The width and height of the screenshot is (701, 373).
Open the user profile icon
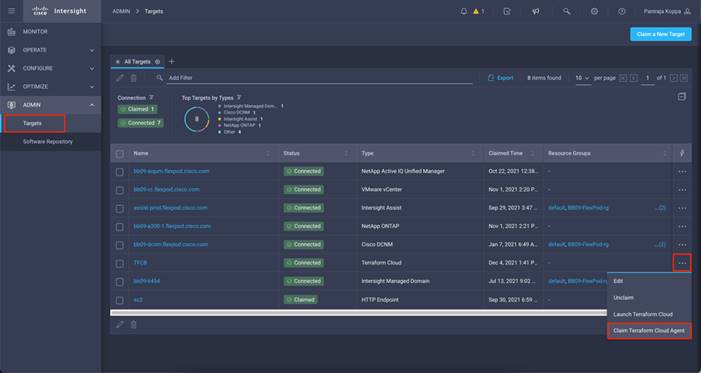tap(688, 12)
